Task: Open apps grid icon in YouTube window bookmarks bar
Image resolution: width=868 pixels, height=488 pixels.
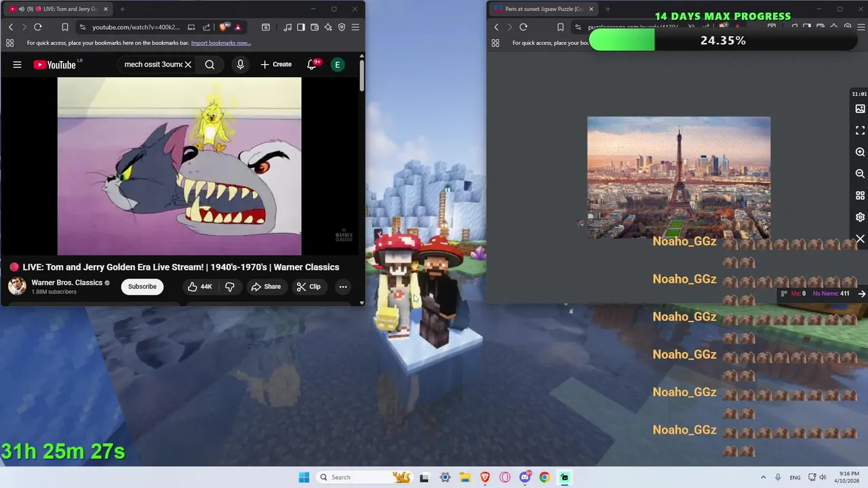Action: (x=10, y=43)
